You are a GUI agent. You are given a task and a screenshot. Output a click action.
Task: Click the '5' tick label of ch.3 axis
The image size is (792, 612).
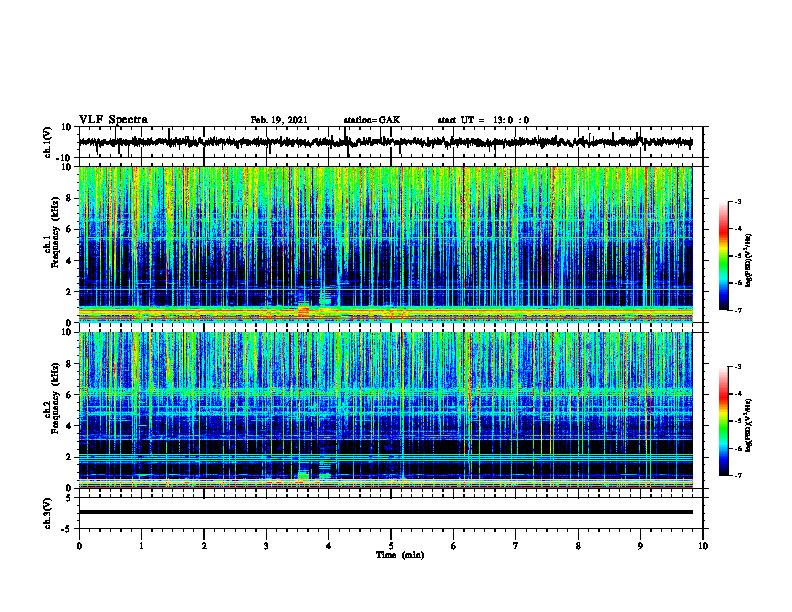(69, 498)
